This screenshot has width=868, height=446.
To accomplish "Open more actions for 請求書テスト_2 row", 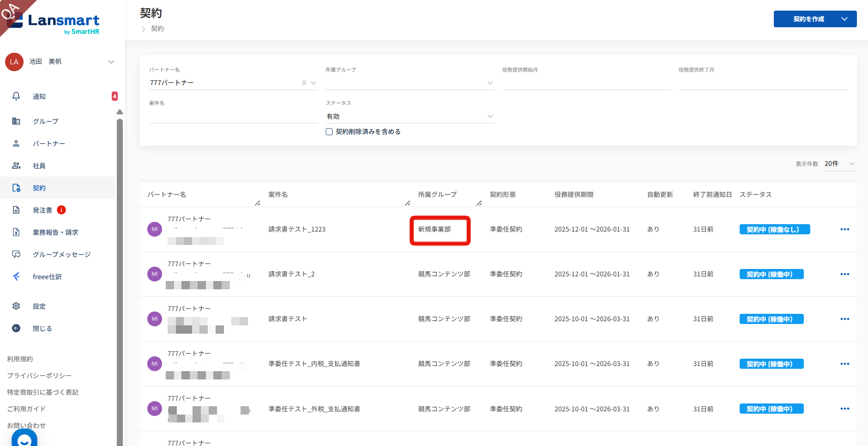I will tap(845, 274).
